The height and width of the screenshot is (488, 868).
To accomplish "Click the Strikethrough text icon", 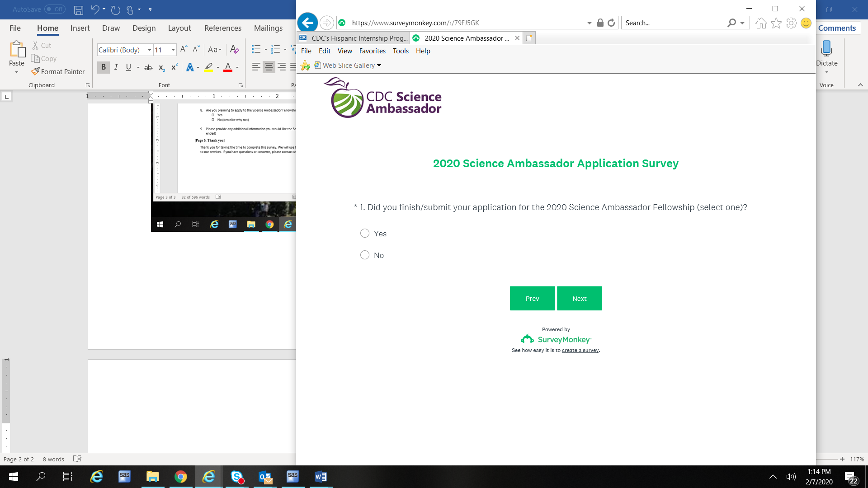I will (148, 67).
